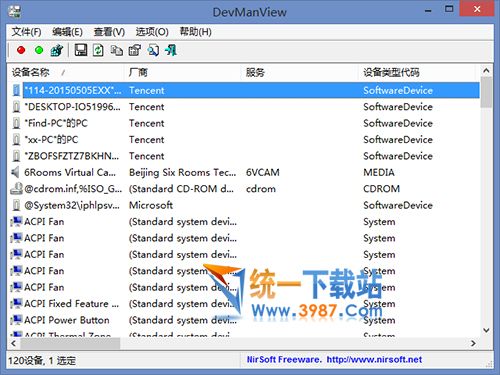Open the 编辑(E) menu
Image resolution: width=500 pixels, height=375 pixels.
click(x=68, y=32)
